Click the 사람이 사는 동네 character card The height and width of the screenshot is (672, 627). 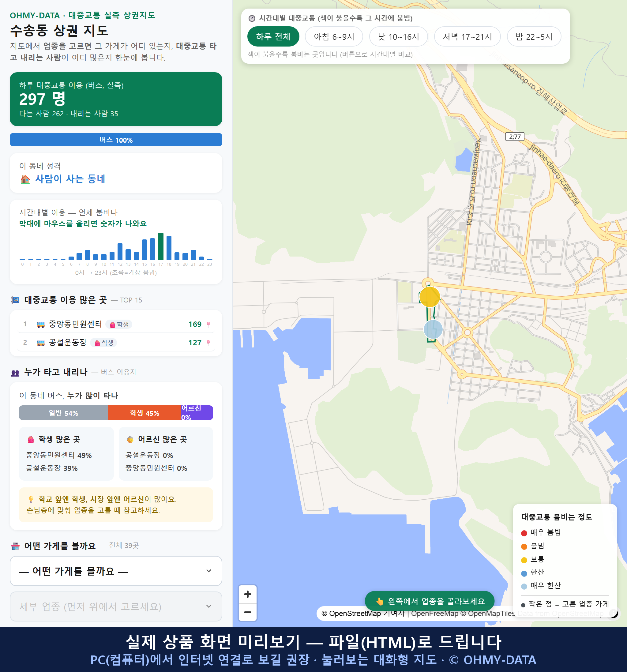116,173
